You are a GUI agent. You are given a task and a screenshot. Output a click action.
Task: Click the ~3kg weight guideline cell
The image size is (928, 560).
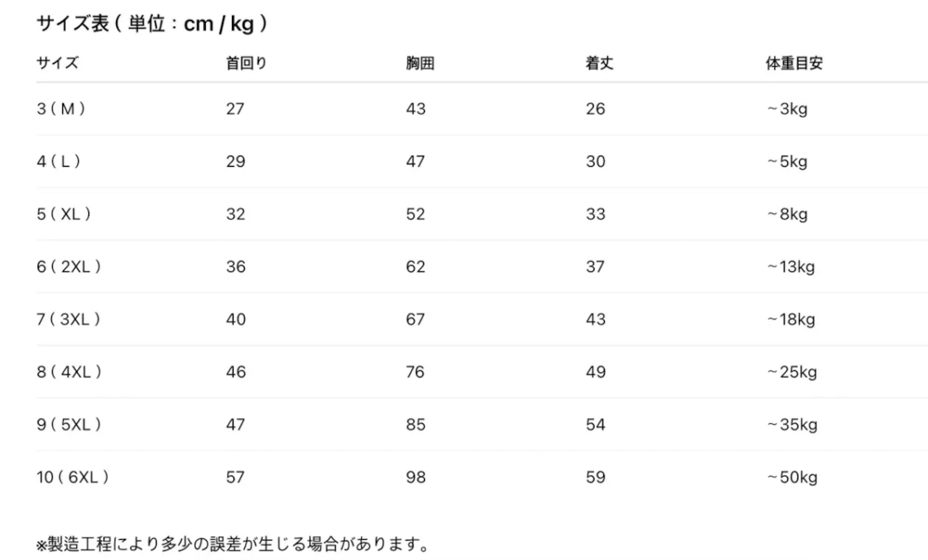coord(787,109)
